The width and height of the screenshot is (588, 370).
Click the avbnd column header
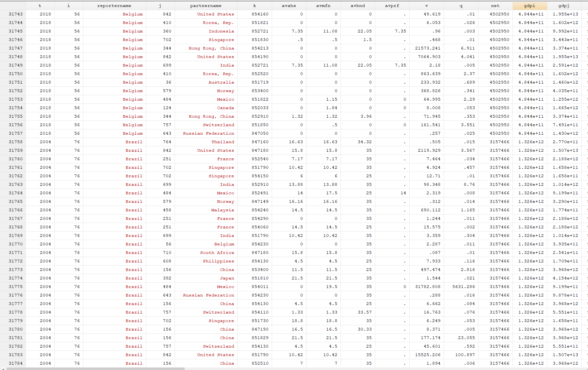coord(358,6)
